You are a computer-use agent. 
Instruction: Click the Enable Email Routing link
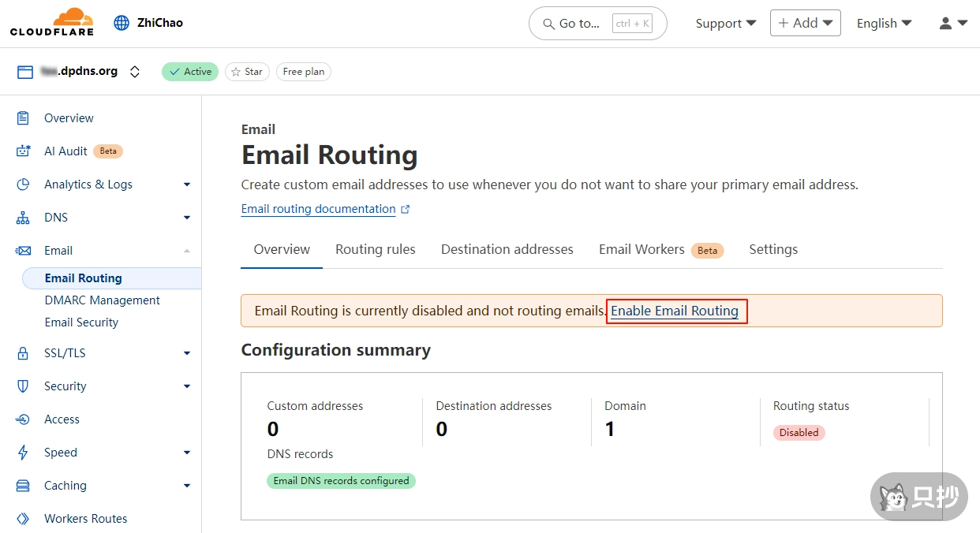point(675,311)
